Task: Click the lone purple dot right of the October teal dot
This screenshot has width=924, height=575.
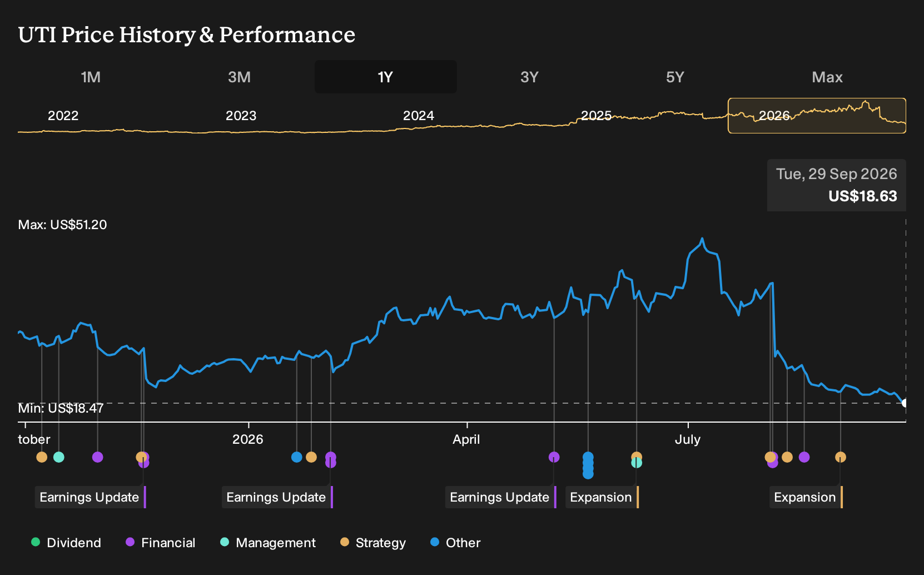Action: pyautogui.click(x=98, y=457)
